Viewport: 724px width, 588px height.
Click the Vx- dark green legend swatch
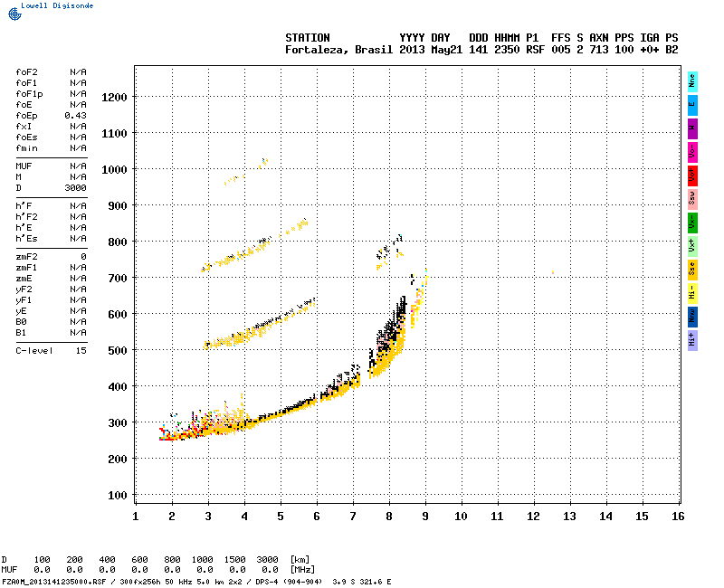(692, 223)
